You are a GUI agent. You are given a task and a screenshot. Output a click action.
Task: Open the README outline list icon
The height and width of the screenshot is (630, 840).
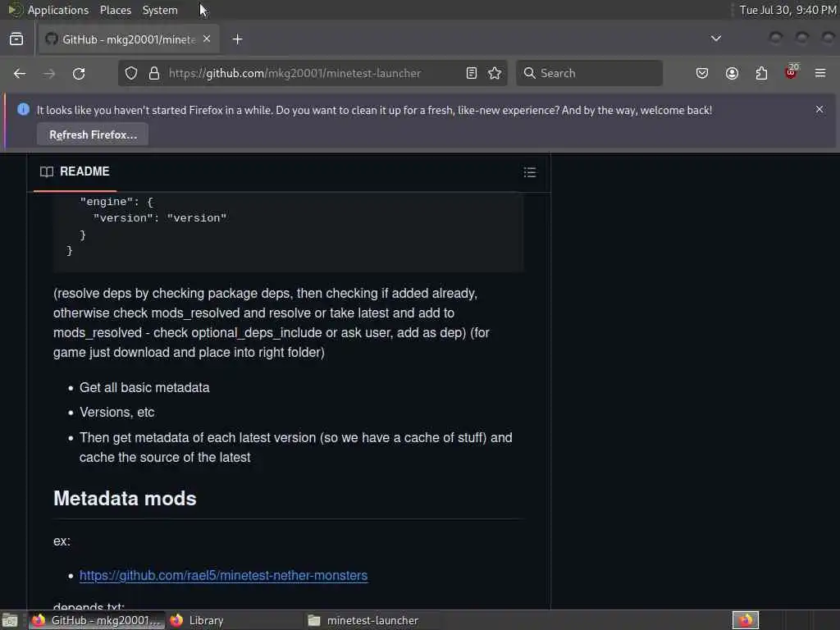(x=530, y=172)
